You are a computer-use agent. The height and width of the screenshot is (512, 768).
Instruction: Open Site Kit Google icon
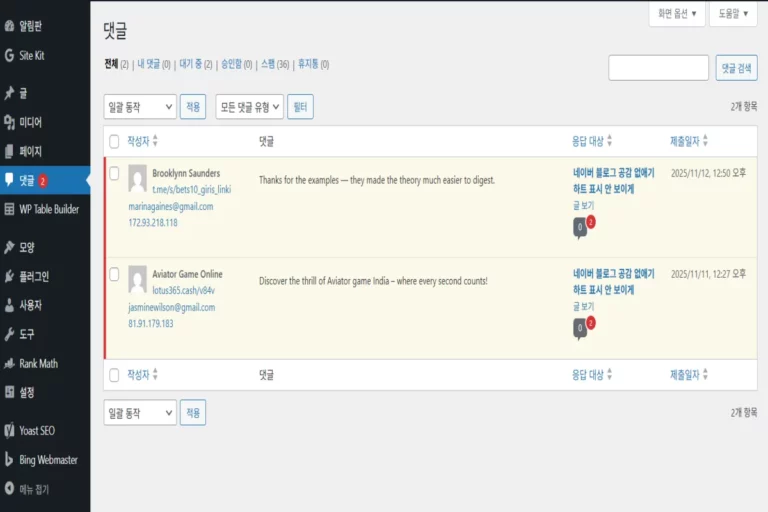click(9, 55)
